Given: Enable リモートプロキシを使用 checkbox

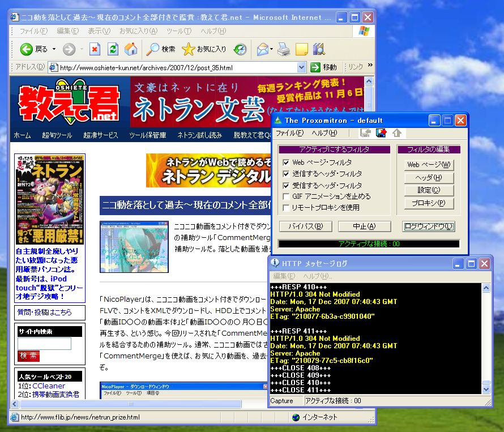Looking at the screenshot, I should click(286, 208).
